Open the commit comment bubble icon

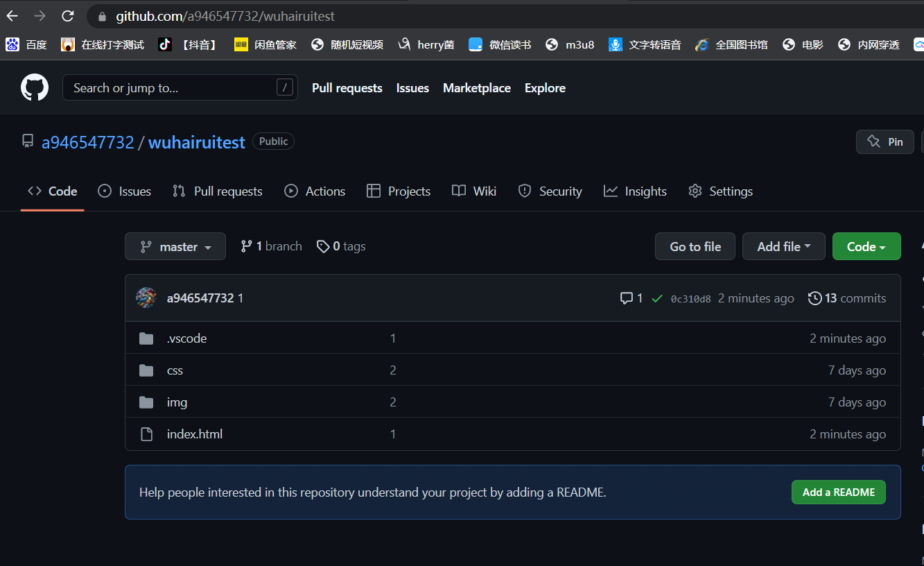[627, 298]
